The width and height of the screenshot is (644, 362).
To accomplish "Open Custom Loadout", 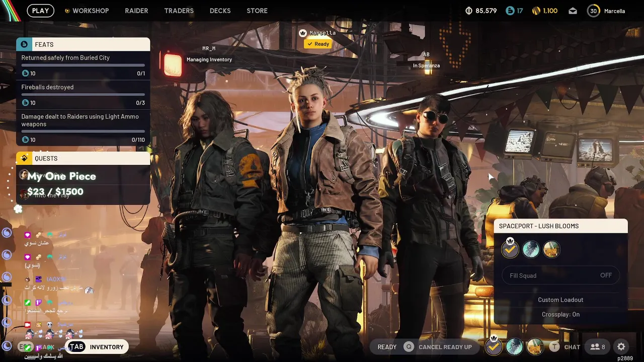I will click(560, 300).
